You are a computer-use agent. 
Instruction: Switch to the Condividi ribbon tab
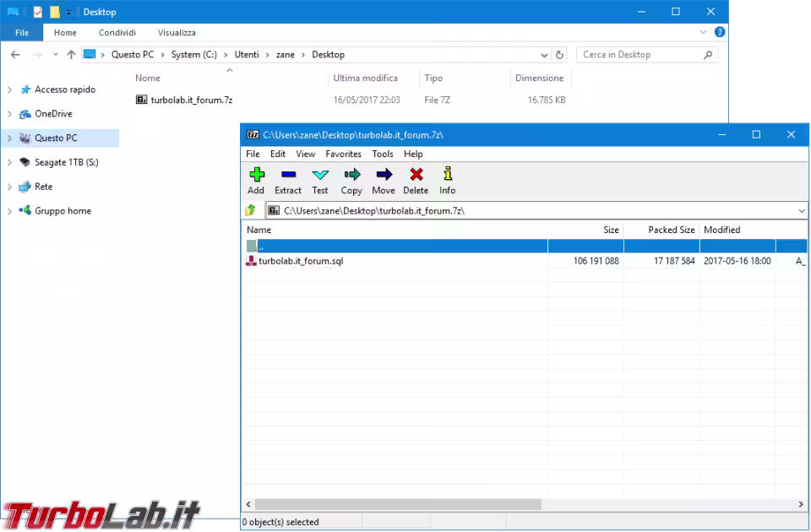pos(117,32)
